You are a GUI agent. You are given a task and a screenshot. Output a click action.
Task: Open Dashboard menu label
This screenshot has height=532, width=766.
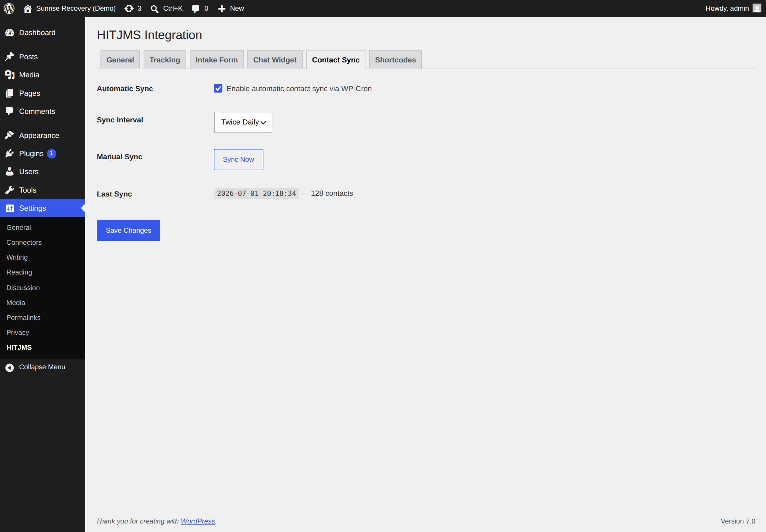pos(37,33)
